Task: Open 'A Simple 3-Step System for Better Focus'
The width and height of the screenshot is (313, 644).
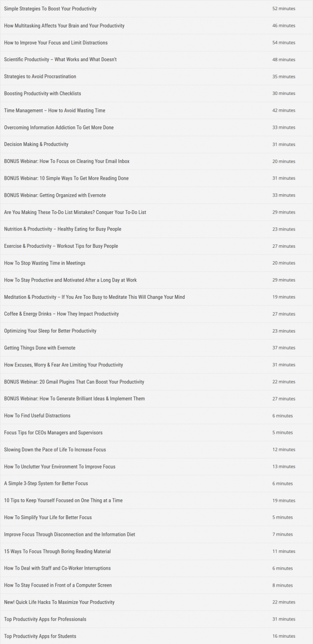Action: 46,483
